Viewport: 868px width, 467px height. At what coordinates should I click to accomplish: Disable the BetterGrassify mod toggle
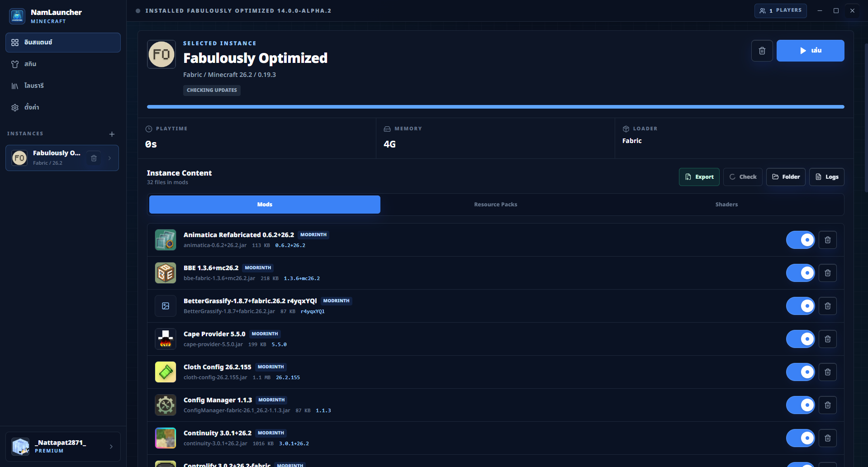coord(800,306)
